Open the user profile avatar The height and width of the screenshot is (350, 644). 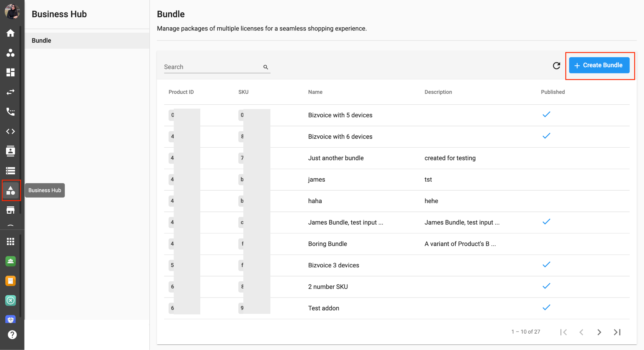pyautogui.click(x=12, y=12)
